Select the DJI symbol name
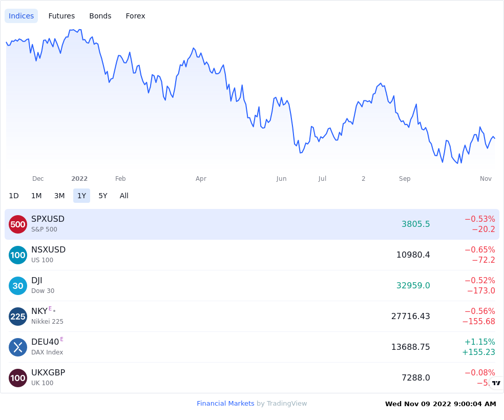 (x=37, y=281)
